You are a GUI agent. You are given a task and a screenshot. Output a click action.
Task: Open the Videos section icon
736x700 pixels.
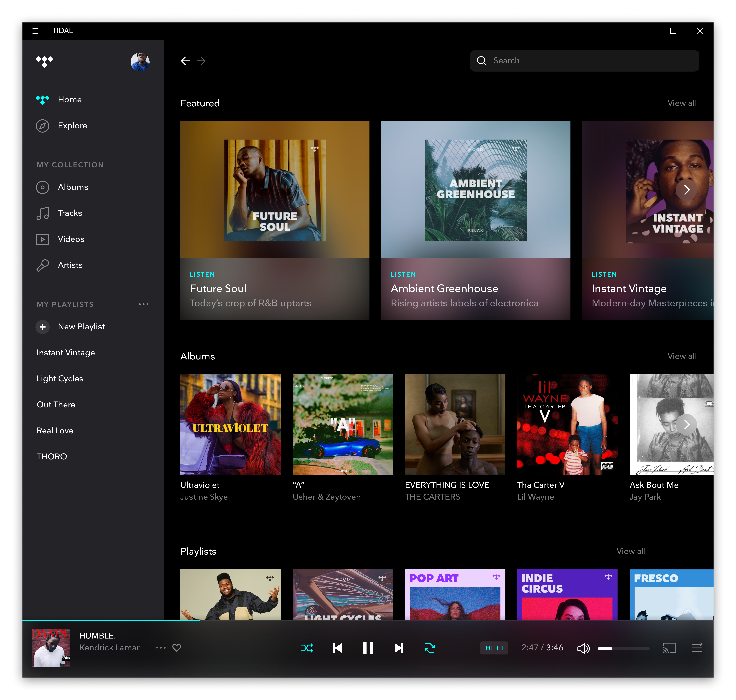tap(43, 239)
